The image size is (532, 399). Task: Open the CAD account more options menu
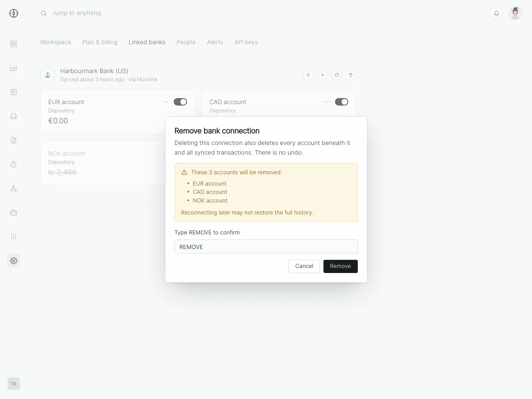[327, 102]
